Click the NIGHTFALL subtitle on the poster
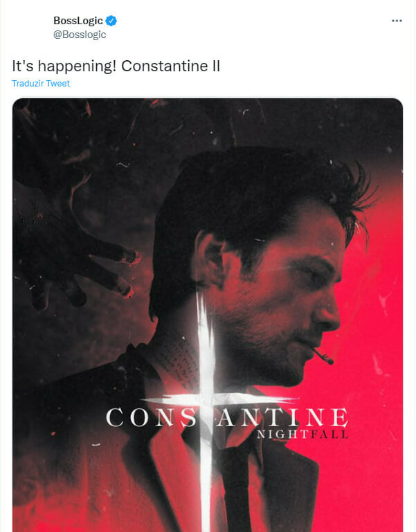The image size is (416, 532). click(x=303, y=434)
